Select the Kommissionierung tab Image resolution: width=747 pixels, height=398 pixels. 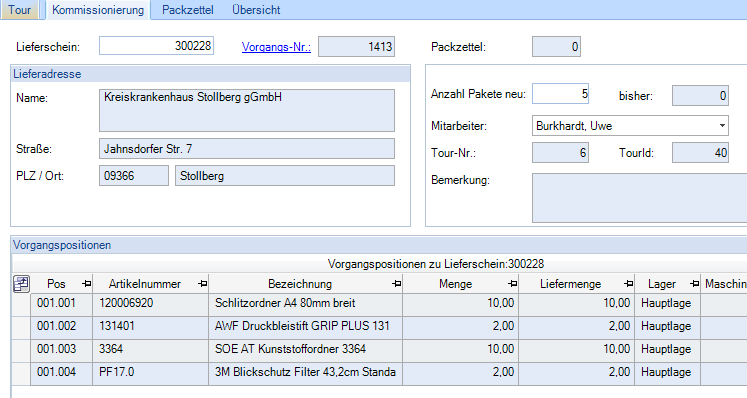pyautogui.click(x=98, y=10)
